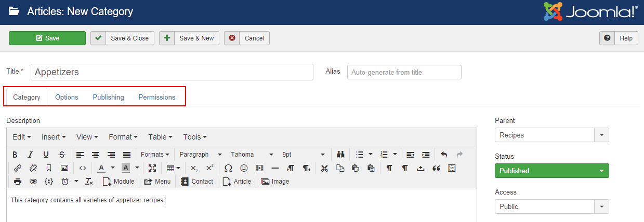Open the Tahoma font family dropdown
This screenshot has width=644, height=222.
(252, 155)
